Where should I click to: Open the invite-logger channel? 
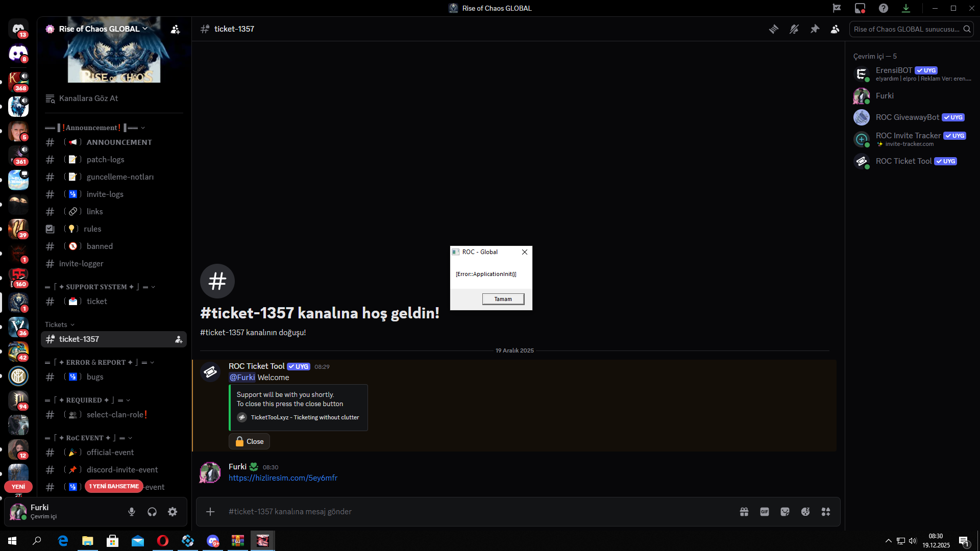[x=114, y=264]
